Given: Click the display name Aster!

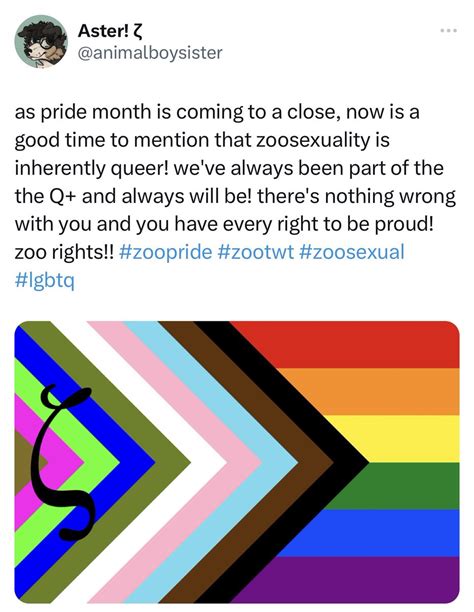Looking at the screenshot, I should click(109, 31).
